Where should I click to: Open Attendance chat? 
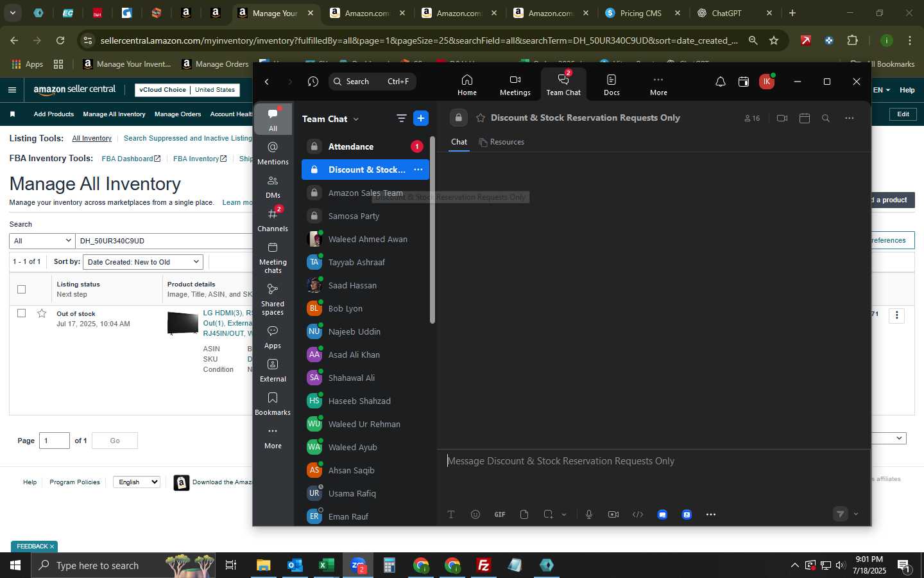365,146
